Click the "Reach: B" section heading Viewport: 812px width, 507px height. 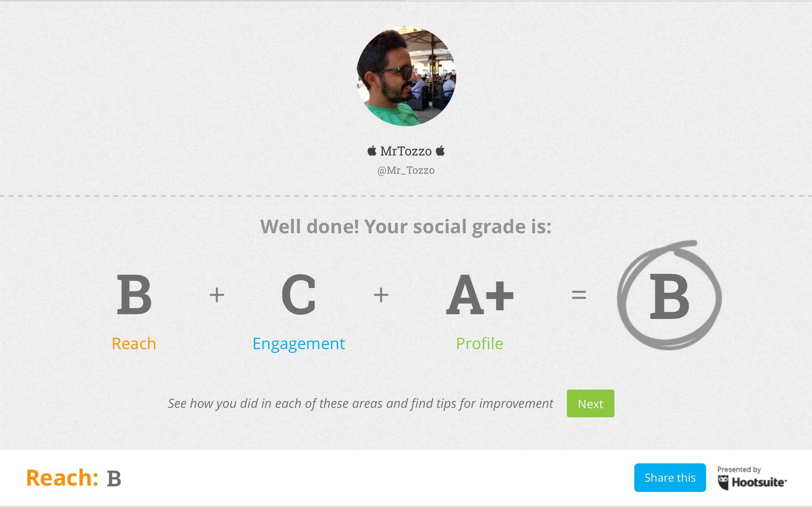(74, 478)
